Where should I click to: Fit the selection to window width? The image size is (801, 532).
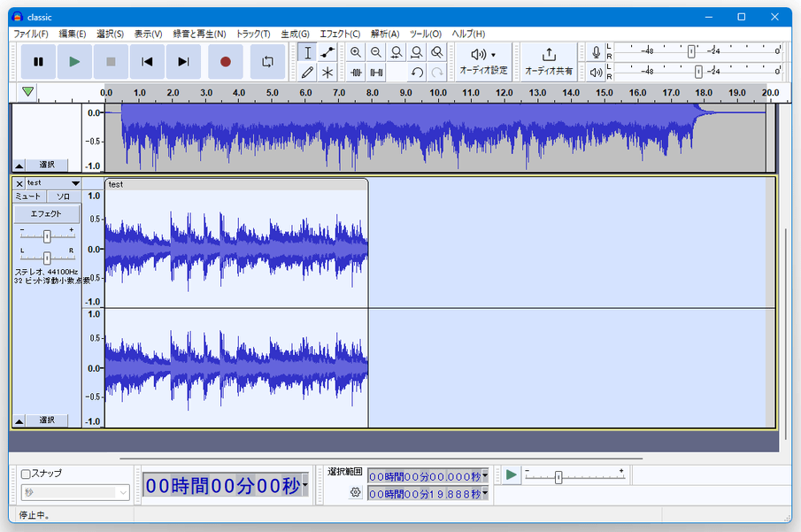pyautogui.click(x=397, y=52)
